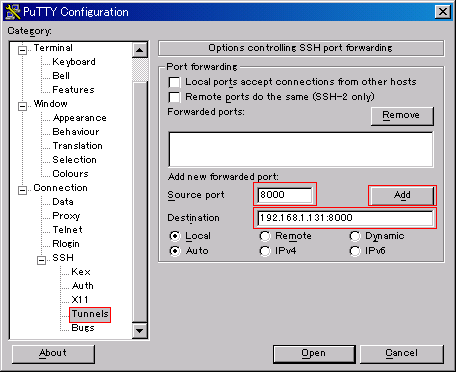Focus the Destination field with 192.168.1.131:8000
This screenshot has height=372, width=456.
[x=345, y=218]
